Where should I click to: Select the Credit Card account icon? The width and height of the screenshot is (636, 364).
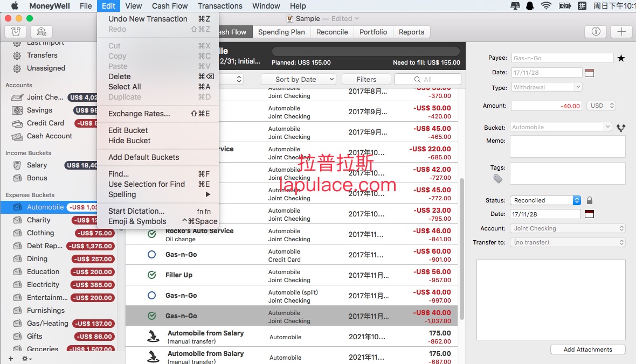point(17,123)
